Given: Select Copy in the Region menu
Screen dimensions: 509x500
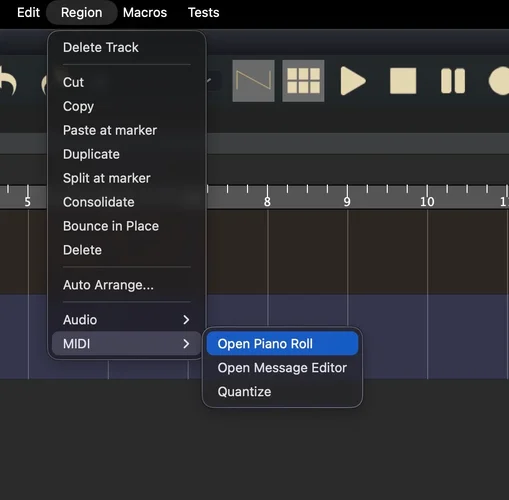Looking at the screenshot, I should coord(127,106).
